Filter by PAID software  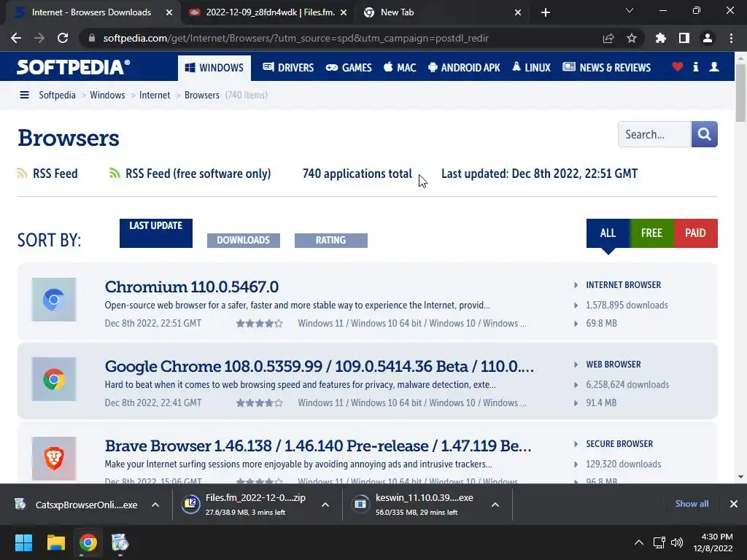point(695,233)
